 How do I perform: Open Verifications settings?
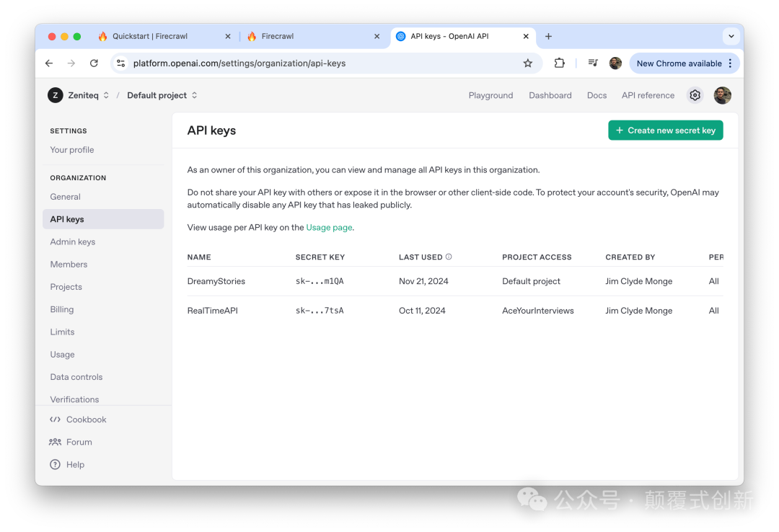point(74,399)
